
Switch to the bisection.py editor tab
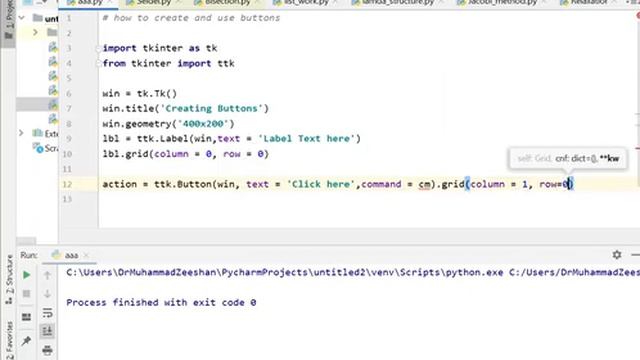click(x=228, y=3)
